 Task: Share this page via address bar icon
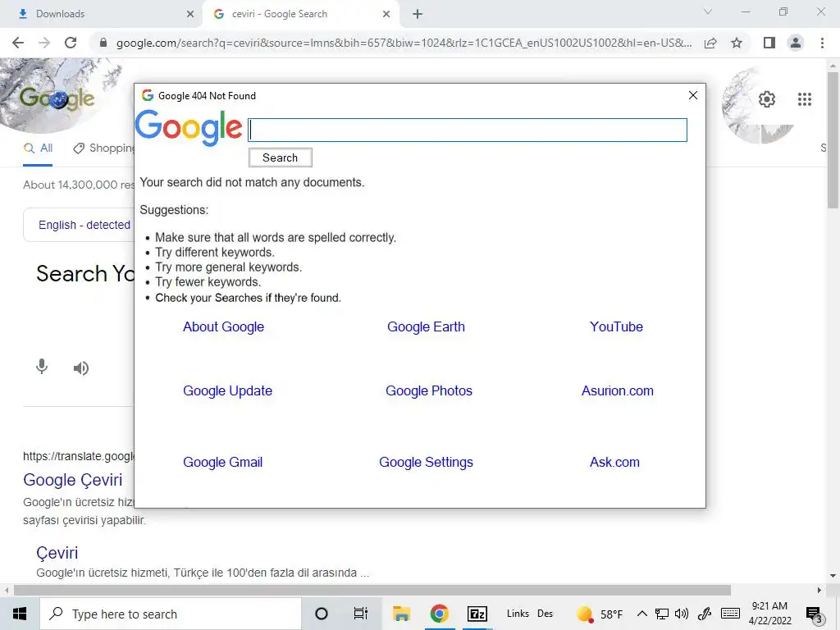[x=710, y=43]
